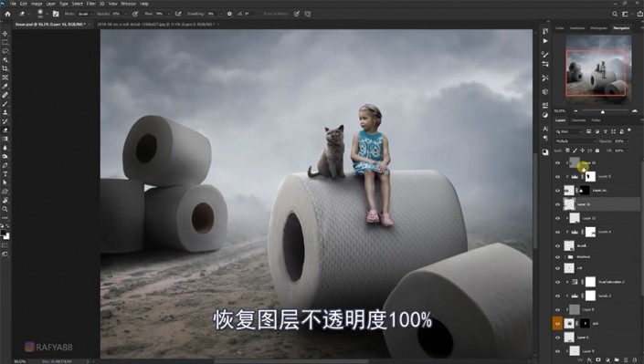Click the Navigator preview thumbnail
This screenshot has height=364, width=644.
coord(598,70)
